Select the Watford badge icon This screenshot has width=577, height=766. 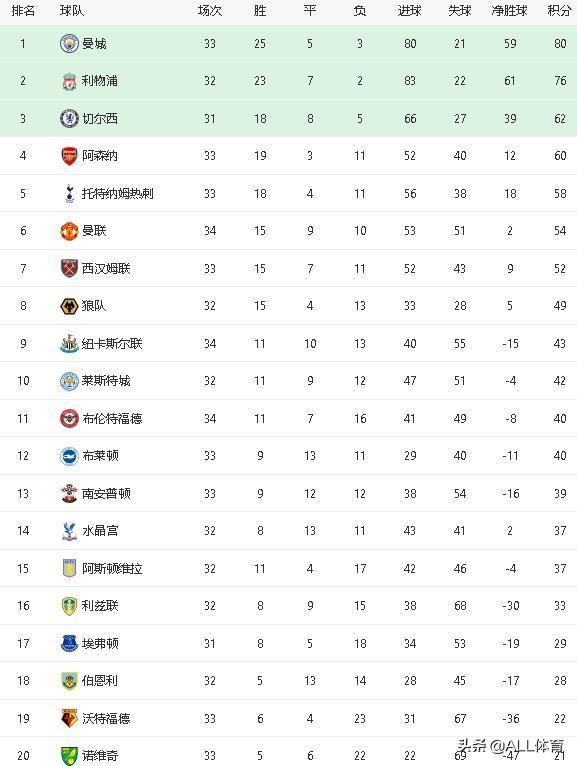pos(69,718)
